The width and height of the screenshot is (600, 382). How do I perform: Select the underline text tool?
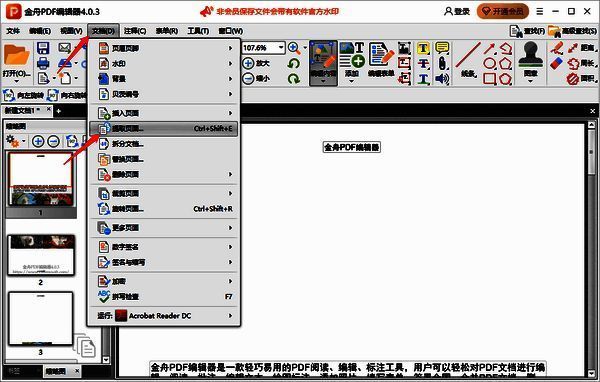(423, 79)
